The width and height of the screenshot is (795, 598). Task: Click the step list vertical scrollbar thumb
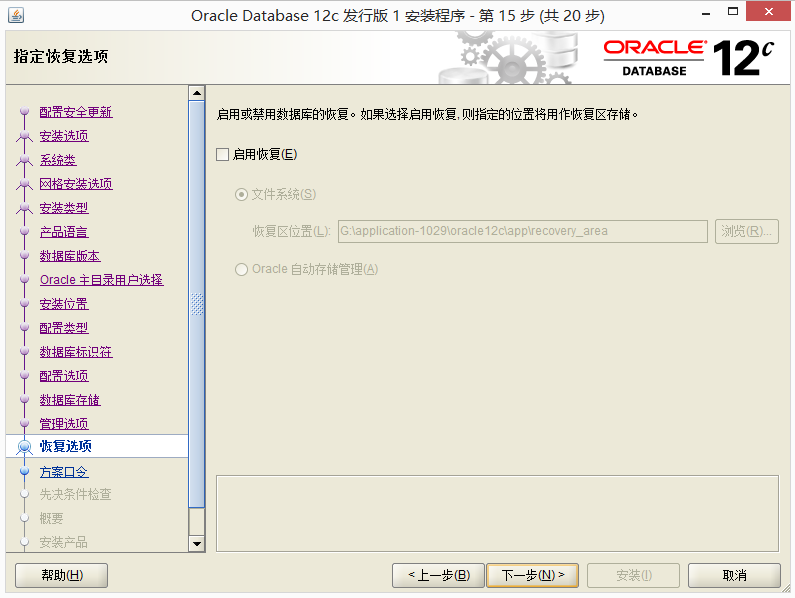pos(197,304)
